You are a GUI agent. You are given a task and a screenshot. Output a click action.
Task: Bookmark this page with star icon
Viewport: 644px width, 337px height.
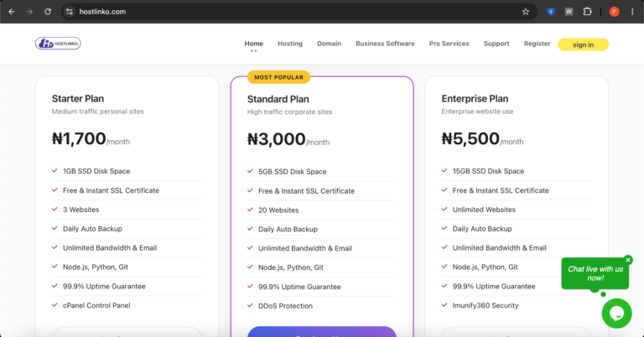click(x=525, y=12)
